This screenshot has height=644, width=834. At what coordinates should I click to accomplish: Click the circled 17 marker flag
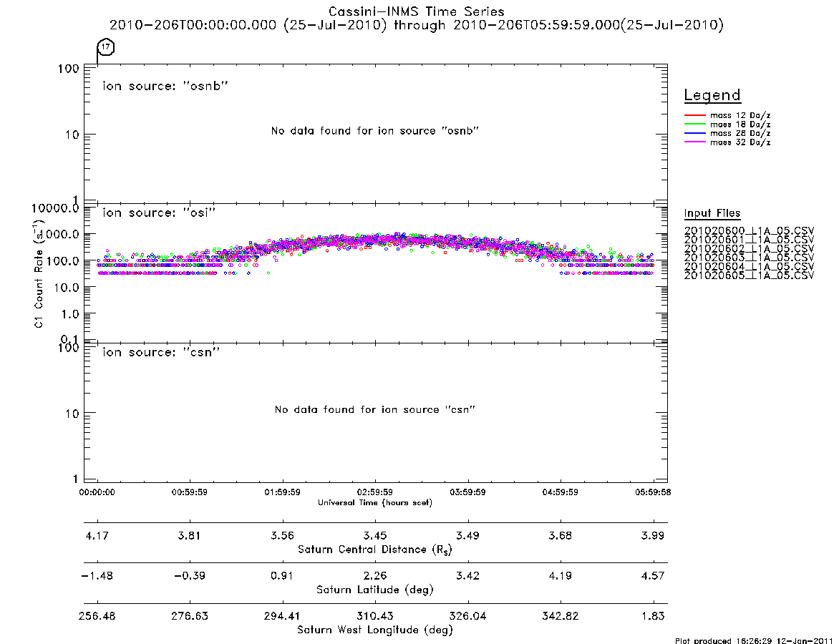click(x=106, y=47)
